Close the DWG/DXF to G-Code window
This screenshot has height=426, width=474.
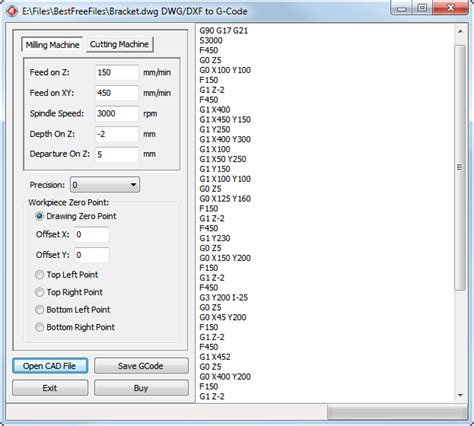451,8
